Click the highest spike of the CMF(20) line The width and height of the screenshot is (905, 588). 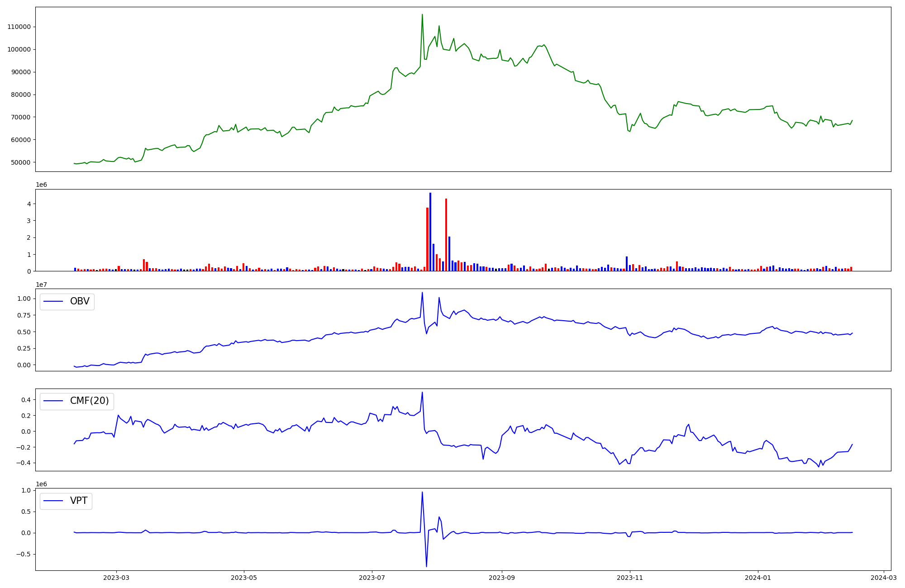(422, 393)
